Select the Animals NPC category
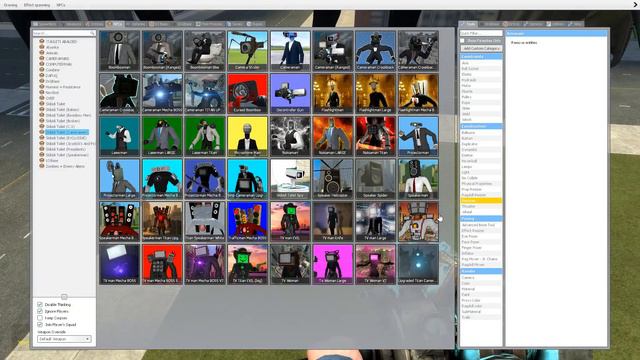The image size is (640, 360). (52, 53)
